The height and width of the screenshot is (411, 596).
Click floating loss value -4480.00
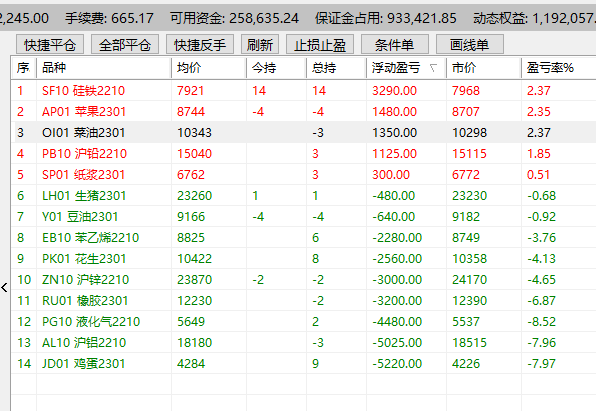397,322
